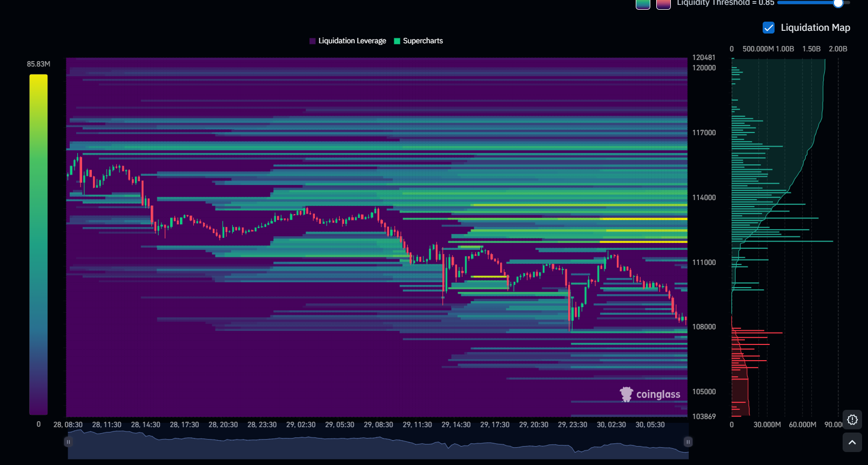This screenshot has width=868, height=465.
Task: Click the 30, 05:30 time axis label
Action: pyautogui.click(x=650, y=424)
